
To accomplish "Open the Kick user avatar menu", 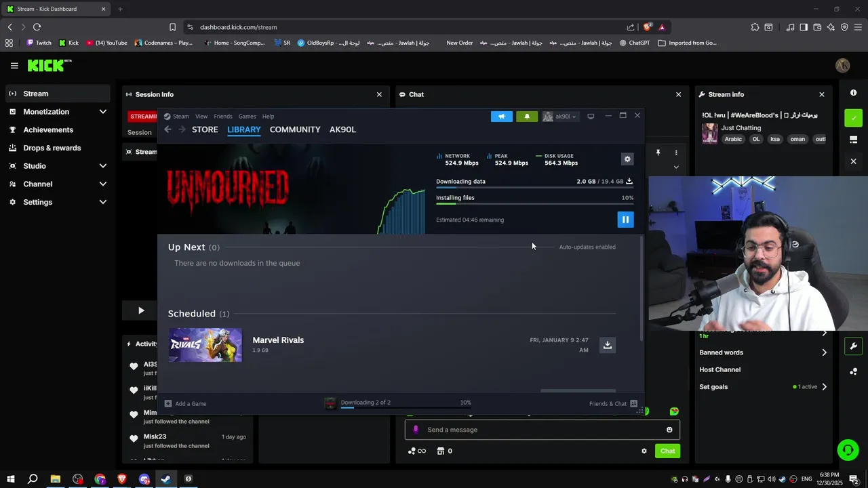I will [843, 66].
